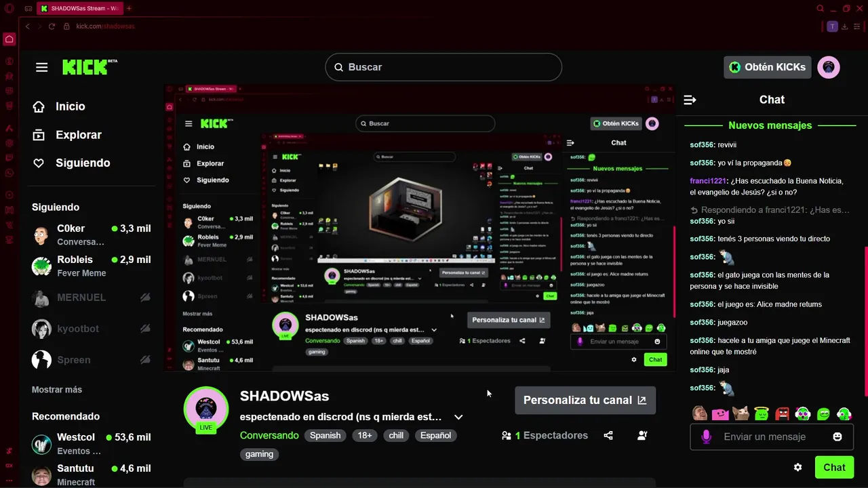This screenshot has width=868, height=488.
Task: Click the browser back arrow
Action: tap(28, 26)
